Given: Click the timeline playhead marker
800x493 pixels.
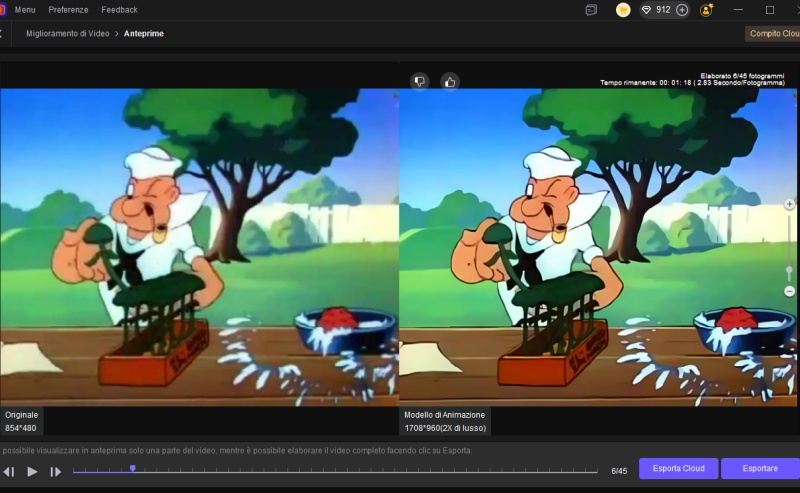Looking at the screenshot, I should [133, 469].
